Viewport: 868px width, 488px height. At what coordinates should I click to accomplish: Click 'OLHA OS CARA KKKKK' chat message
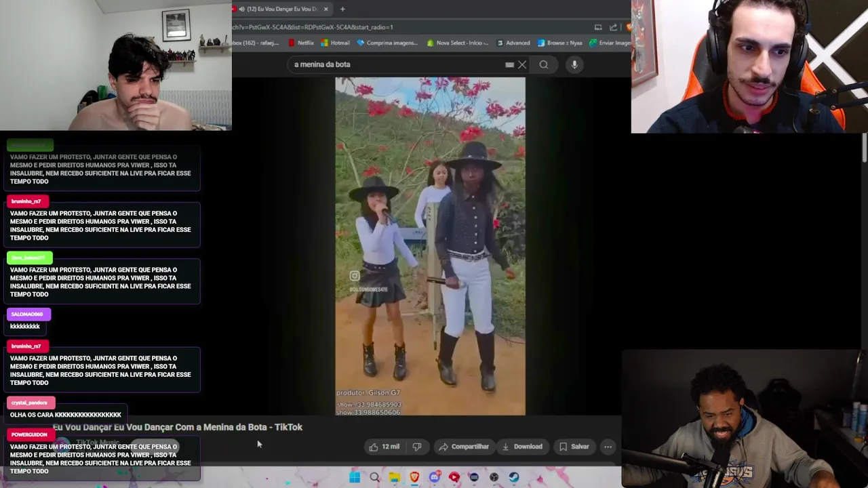coord(66,415)
